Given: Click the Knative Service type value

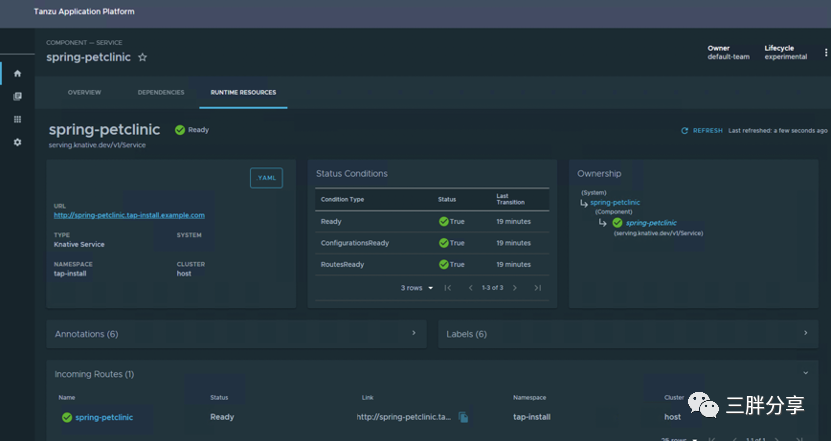Looking at the screenshot, I should [79, 245].
